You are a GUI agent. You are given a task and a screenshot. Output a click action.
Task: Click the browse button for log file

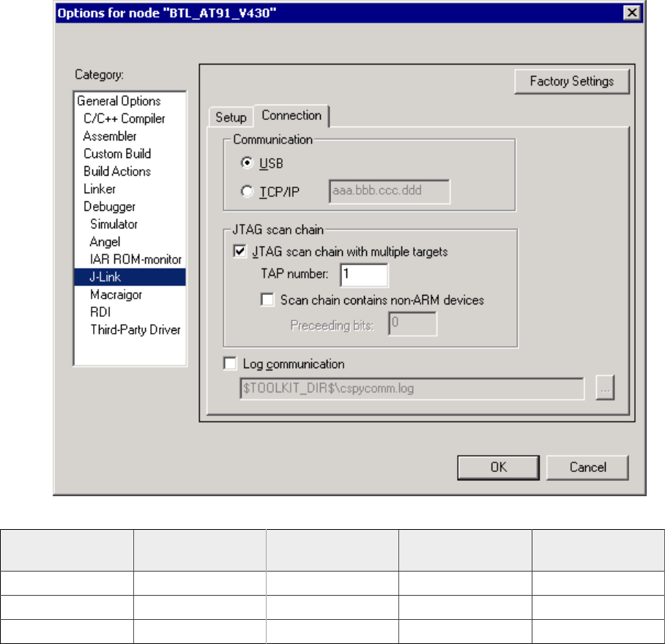pyautogui.click(x=604, y=389)
